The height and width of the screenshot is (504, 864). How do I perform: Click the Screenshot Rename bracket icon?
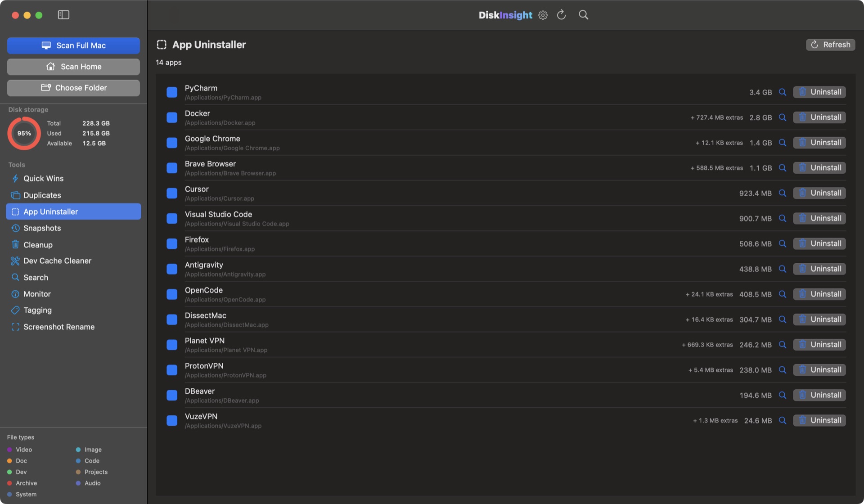click(x=15, y=327)
